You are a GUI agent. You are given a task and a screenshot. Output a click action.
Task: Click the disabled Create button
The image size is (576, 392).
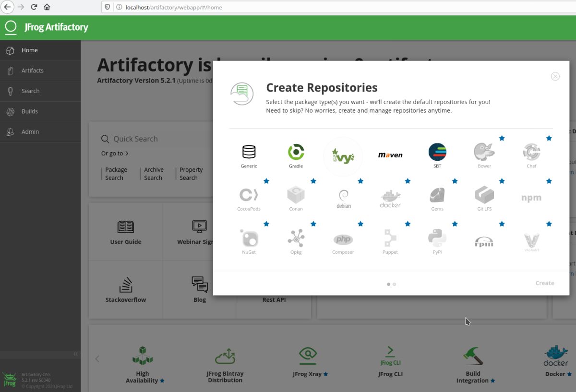(x=545, y=283)
